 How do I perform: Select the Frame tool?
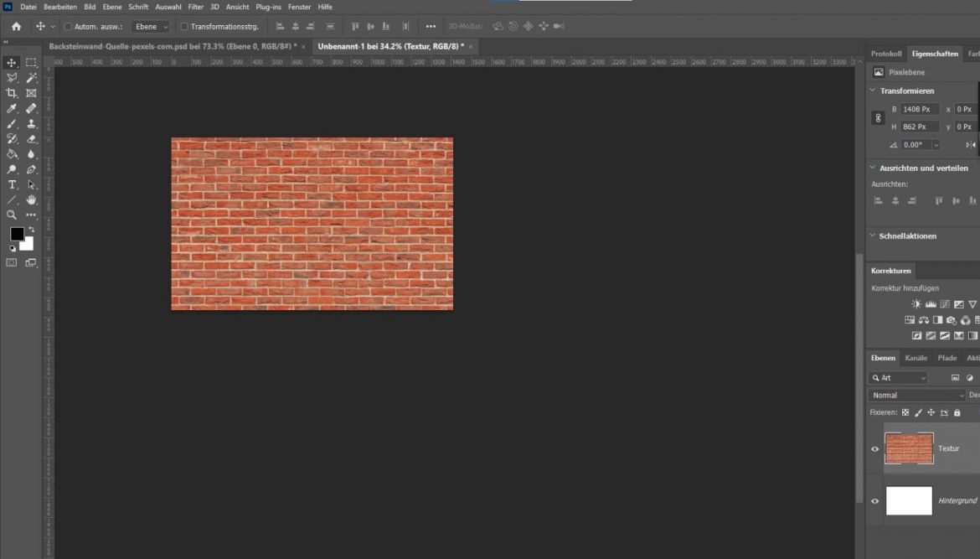pyautogui.click(x=31, y=93)
